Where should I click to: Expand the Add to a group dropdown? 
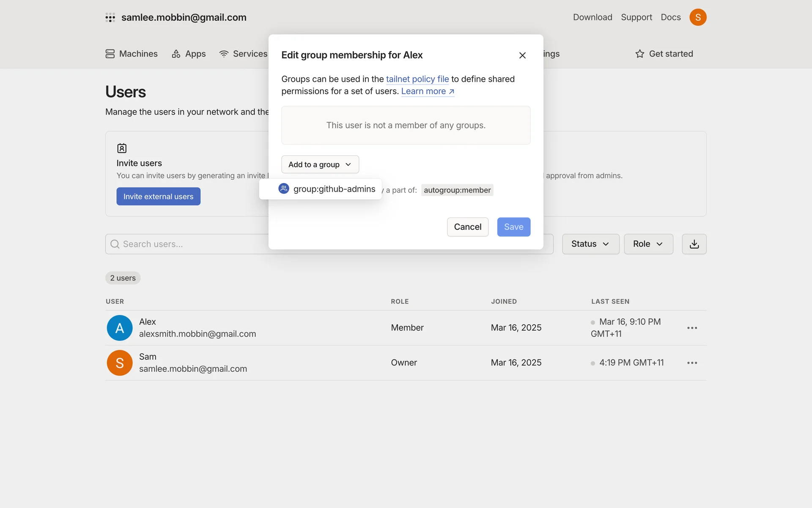click(320, 164)
